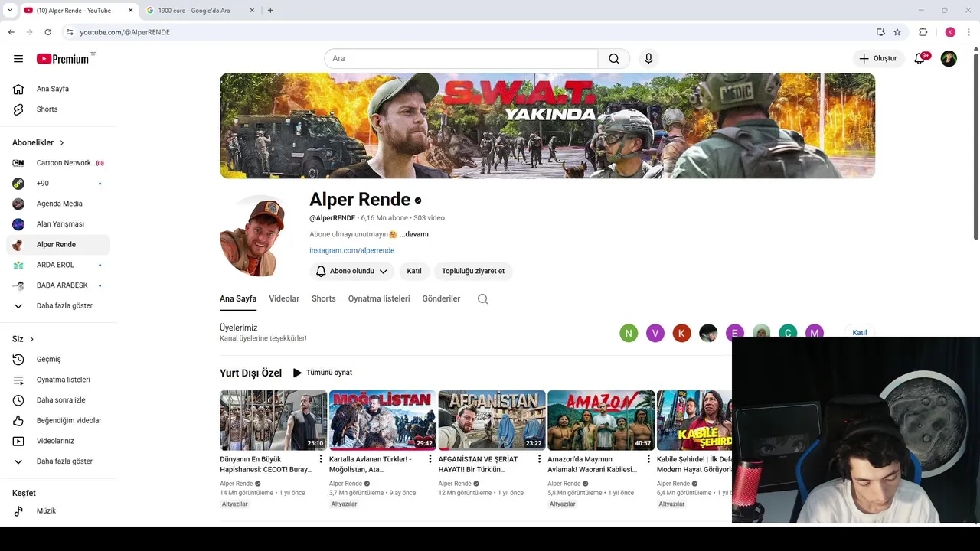Viewport: 980px width, 551px height.
Task: Open ARDA EROL subscription
Action: coord(58,265)
